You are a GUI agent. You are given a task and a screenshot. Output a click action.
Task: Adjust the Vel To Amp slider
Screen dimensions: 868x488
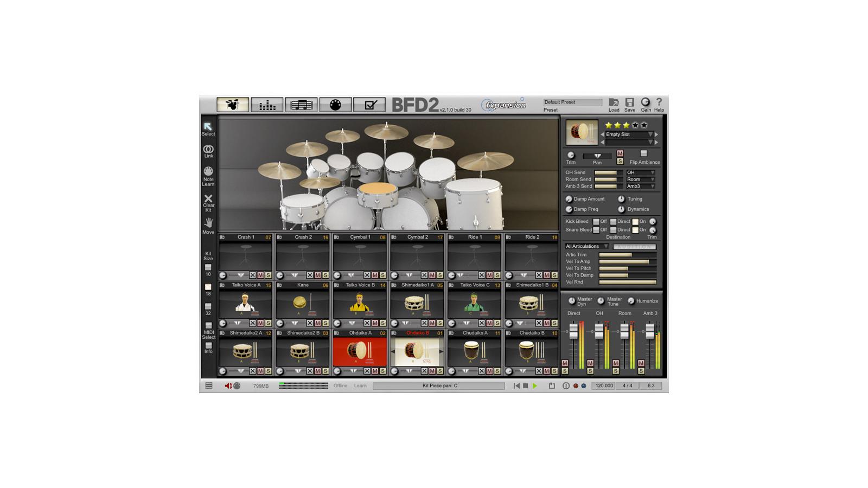pos(628,262)
